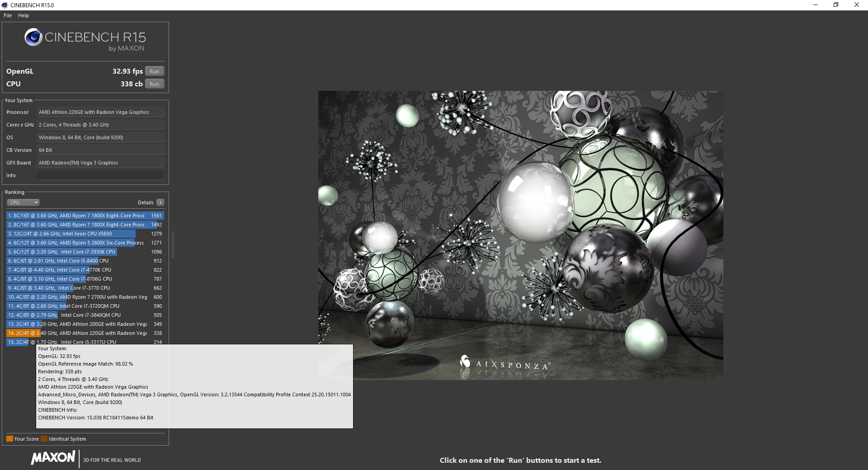
Task: Expand details with the arrow next to Details
Action: click(x=160, y=202)
